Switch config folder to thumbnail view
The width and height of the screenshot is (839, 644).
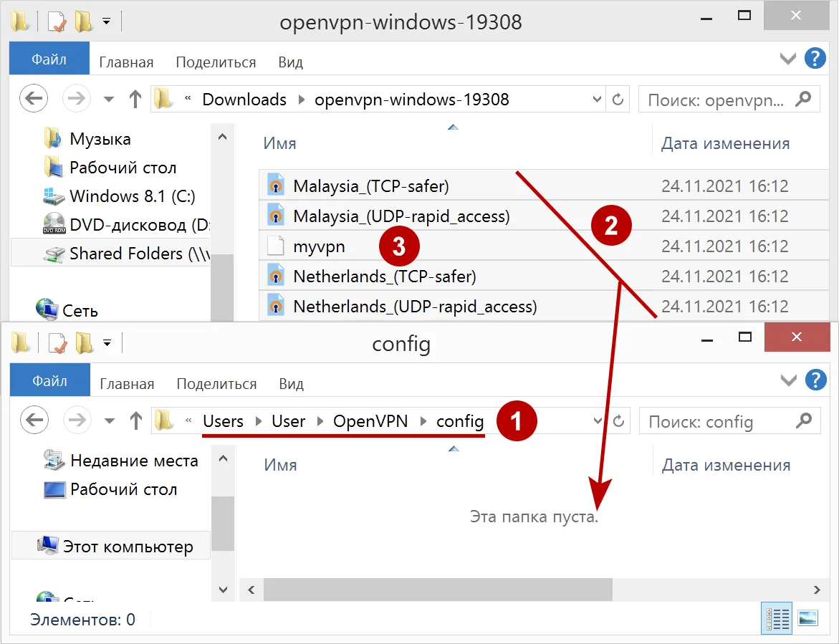coord(808,617)
